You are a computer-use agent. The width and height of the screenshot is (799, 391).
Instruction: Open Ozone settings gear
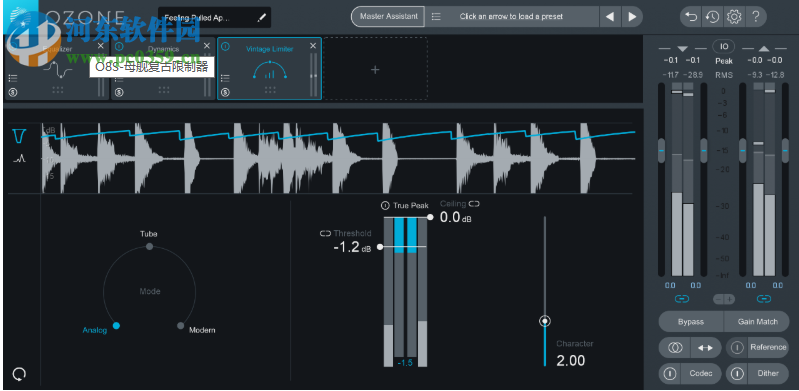pos(734,17)
